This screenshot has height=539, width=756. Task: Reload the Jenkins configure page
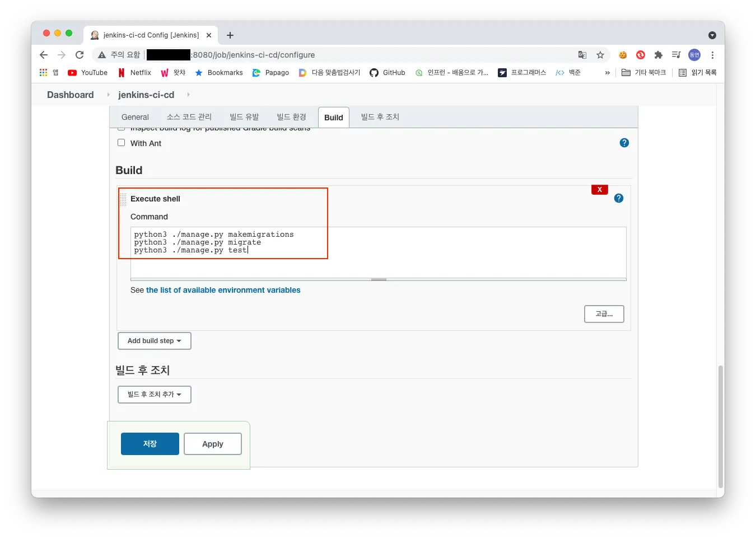[x=80, y=55]
